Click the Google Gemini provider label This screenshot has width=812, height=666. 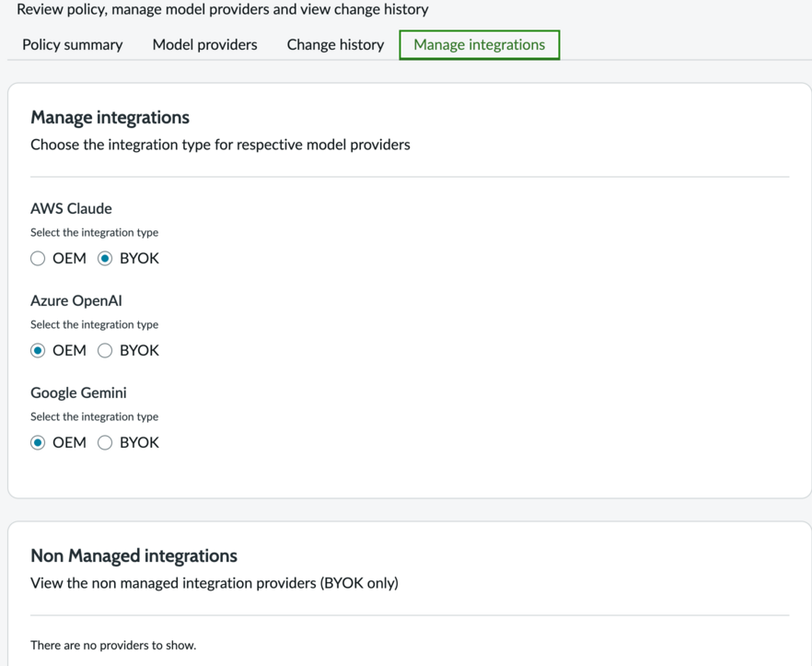tap(78, 392)
